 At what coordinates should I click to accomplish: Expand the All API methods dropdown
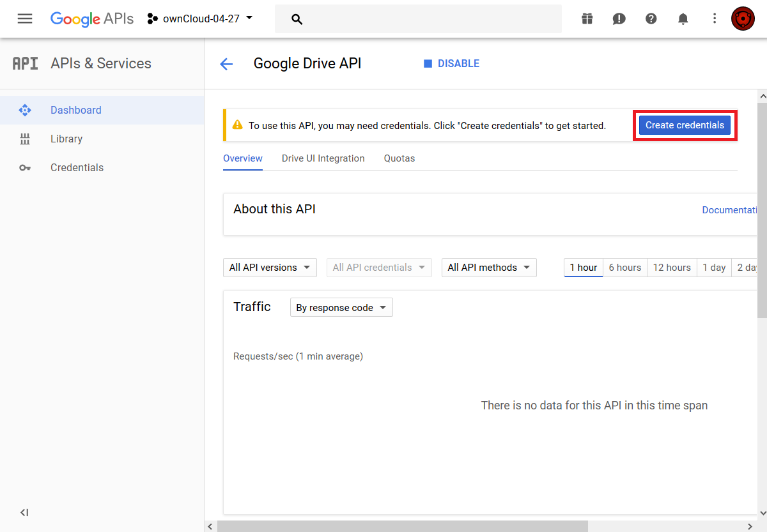coord(489,268)
